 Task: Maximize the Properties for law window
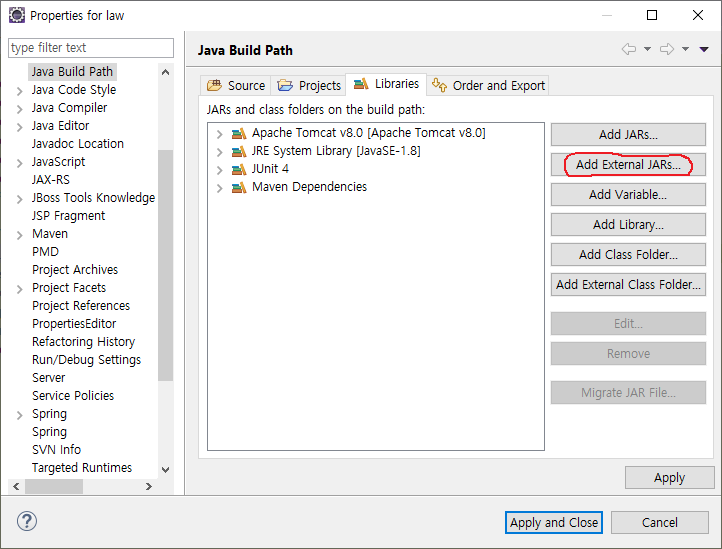point(652,15)
